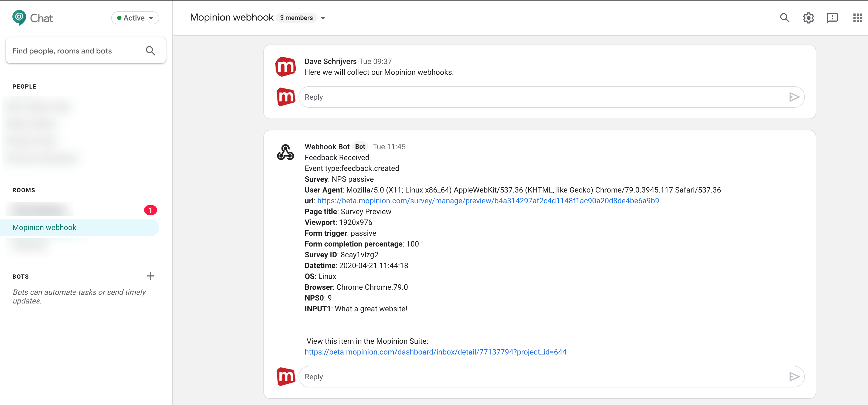868x405 pixels.
Task: Click the send arrow on the bottom reply box
Action: tap(795, 376)
